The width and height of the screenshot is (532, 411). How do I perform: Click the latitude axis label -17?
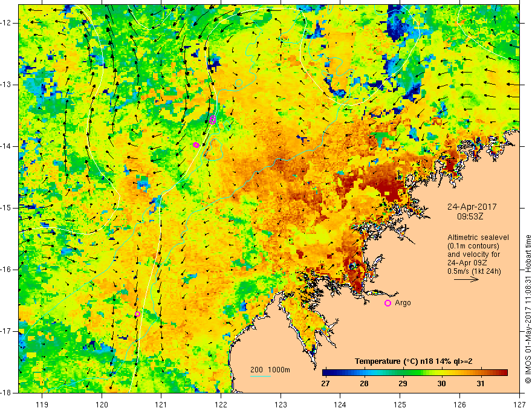pyautogui.click(x=6, y=331)
